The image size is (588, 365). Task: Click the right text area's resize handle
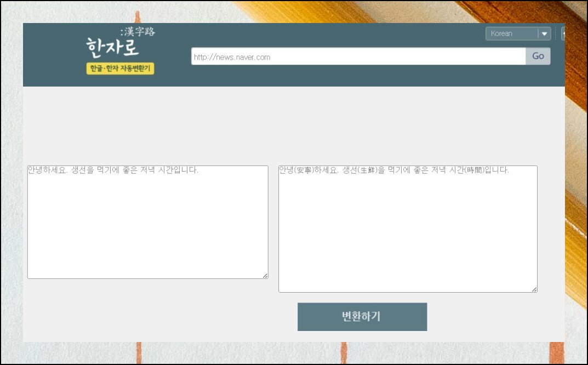[534, 289]
